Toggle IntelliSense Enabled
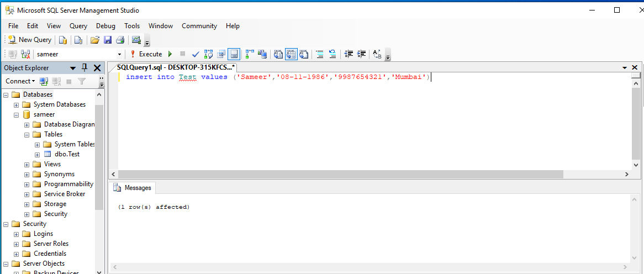 pyautogui.click(x=234, y=54)
